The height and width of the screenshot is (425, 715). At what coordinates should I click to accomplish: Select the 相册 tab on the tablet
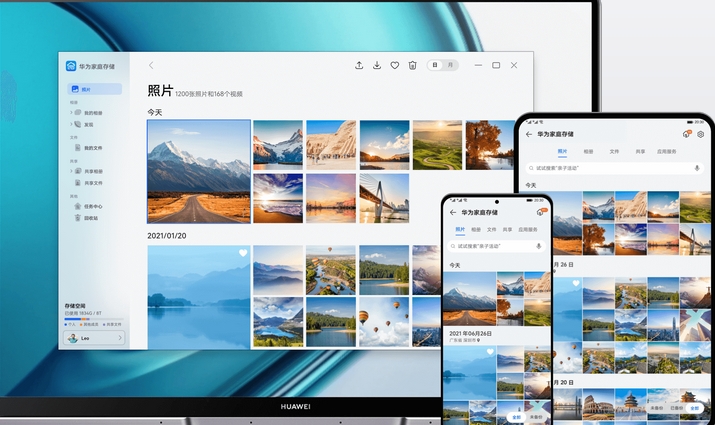(588, 151)
